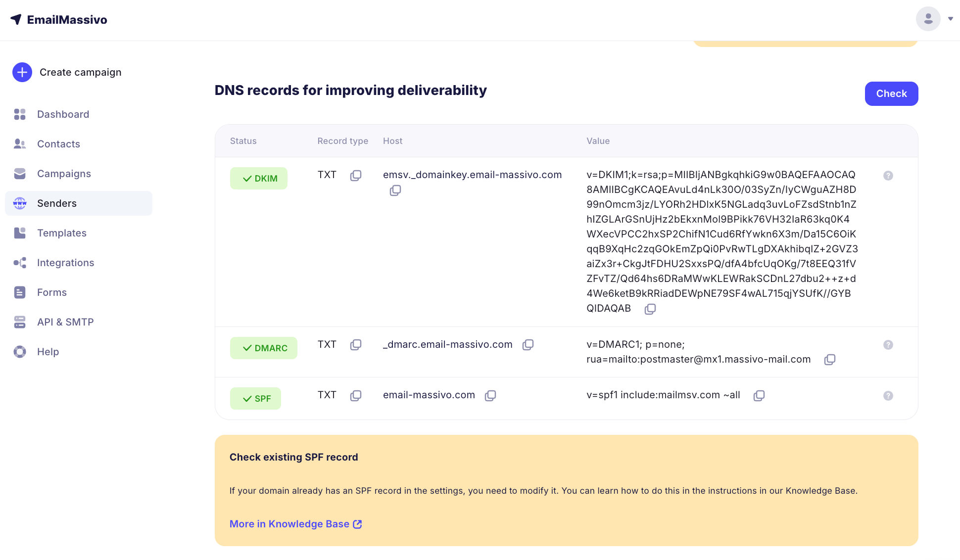Open help tooltip for SPF record
Screen dimensions: 960x560
pyautogui.click(x=888, y=396)
